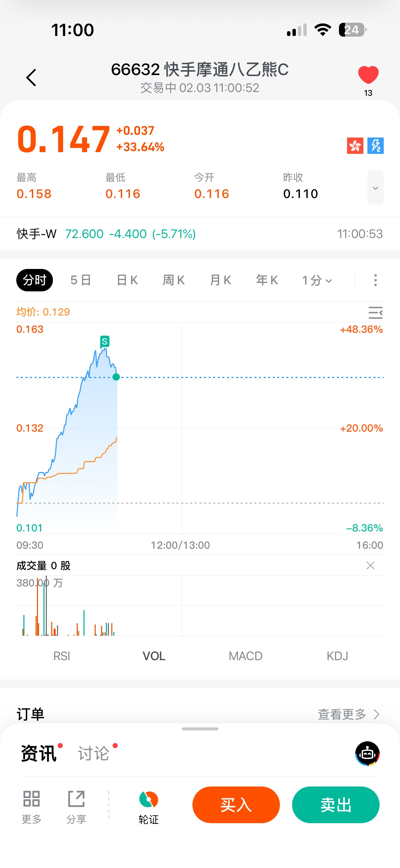Tap the back arrow icon
Image resolution: width=400 pixels, height=868 pixels.
pyautogui.click(x=31, y=78)
